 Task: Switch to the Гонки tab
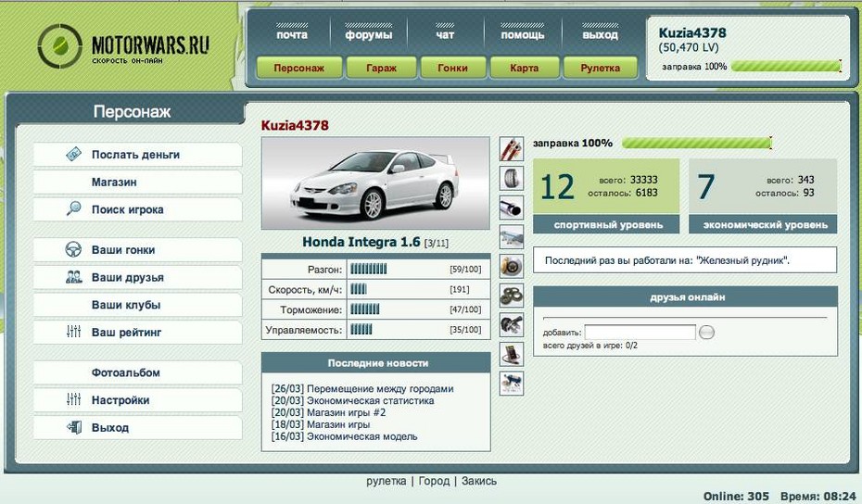(452, 69)
